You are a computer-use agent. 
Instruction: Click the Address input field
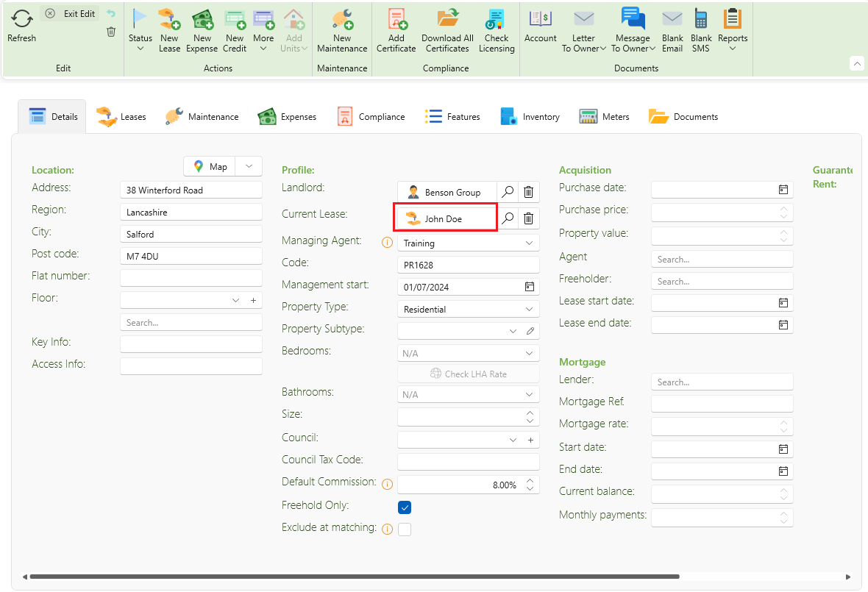coord(191,190)
